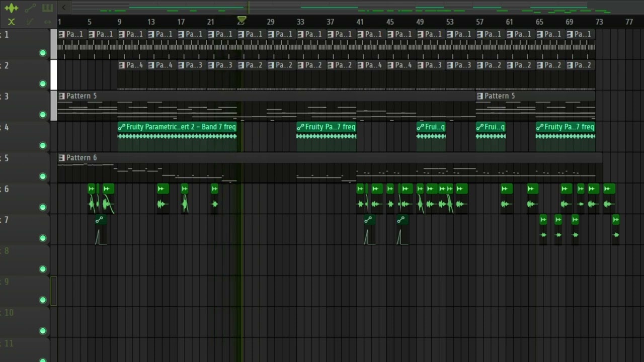Jump to bar 5 on the ruler
The width and height of the screenshot is (644, 362).
click(x=89, y=22)
